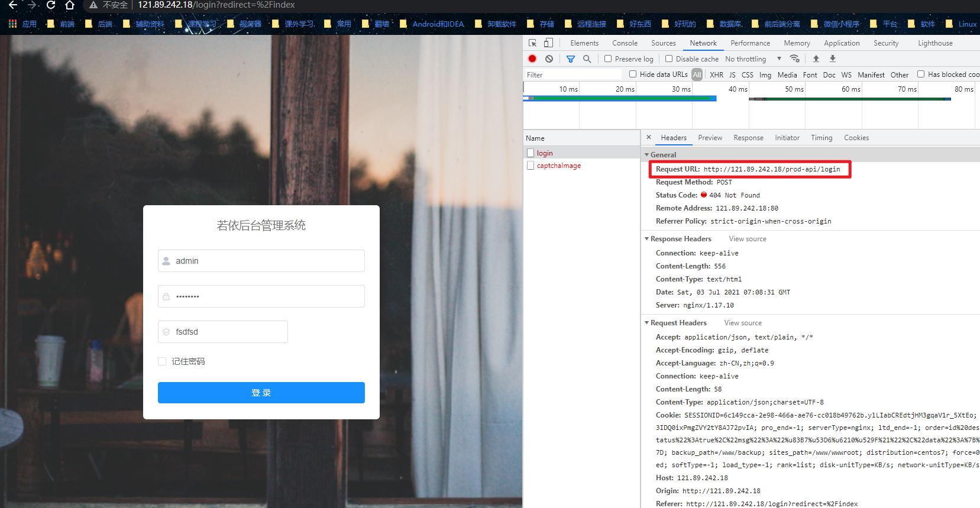The image size is (980, 508).
Task: Open the Lighthouse tab
Action: click(x=935, y=43)
